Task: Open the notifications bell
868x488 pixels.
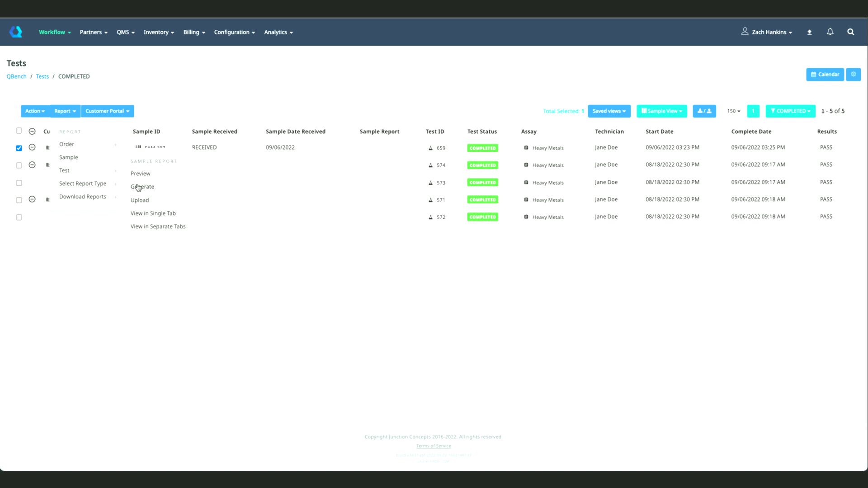Action: tap(830, 32)
